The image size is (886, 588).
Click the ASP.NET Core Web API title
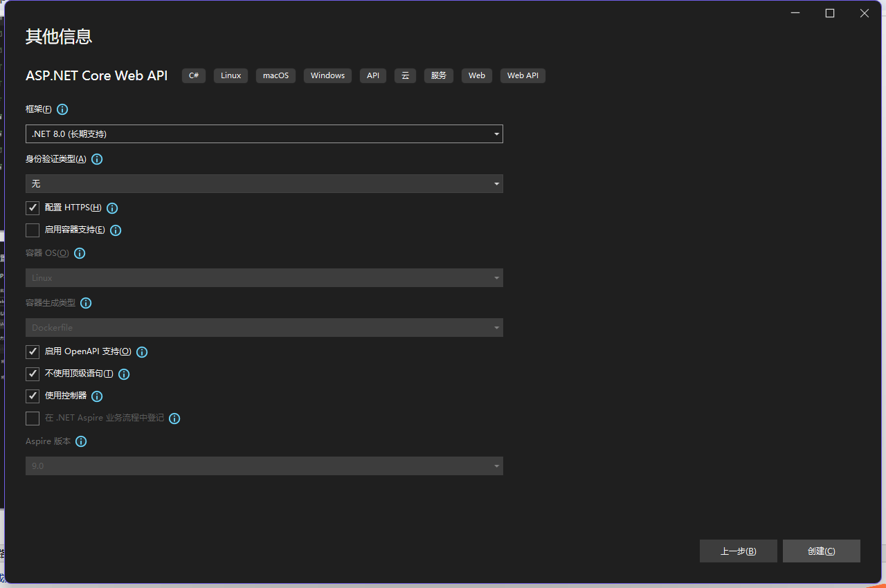point(97,75)
